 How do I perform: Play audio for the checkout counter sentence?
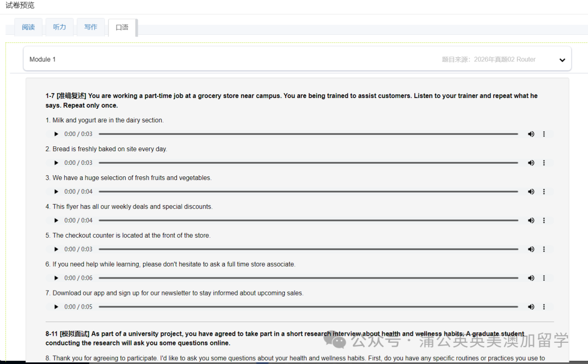point(56,249)
